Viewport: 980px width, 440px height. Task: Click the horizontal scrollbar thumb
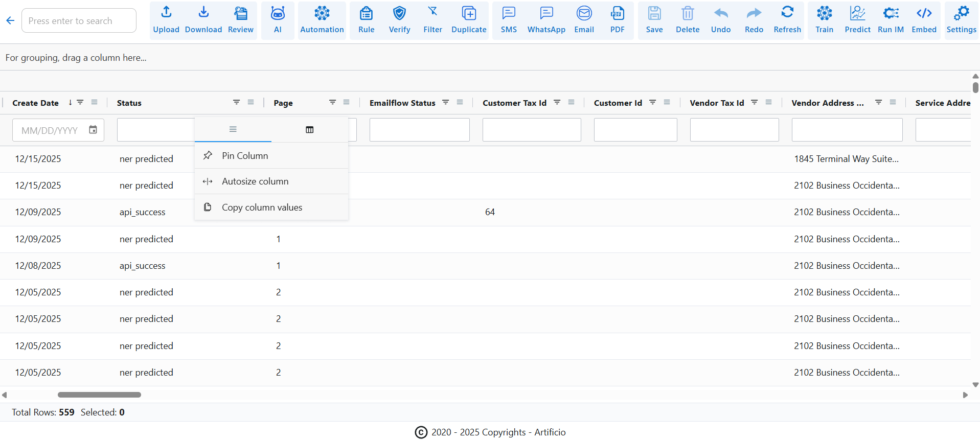(99, 395)
